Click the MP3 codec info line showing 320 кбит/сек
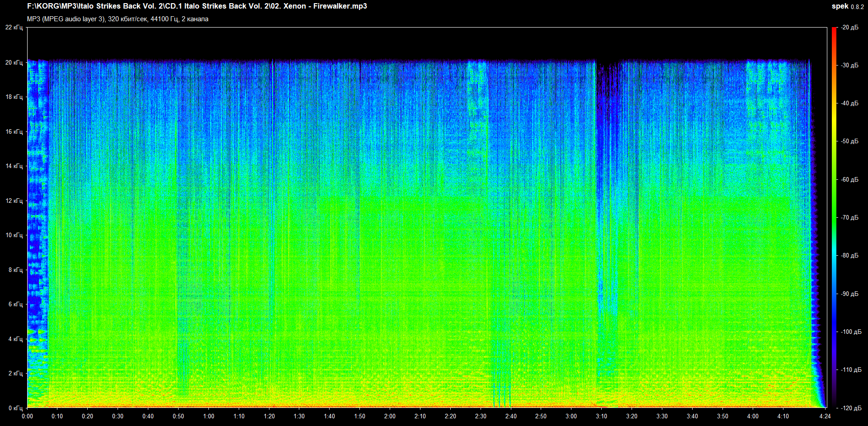This screenshot has width=868, height=426. tap(118, 19)
